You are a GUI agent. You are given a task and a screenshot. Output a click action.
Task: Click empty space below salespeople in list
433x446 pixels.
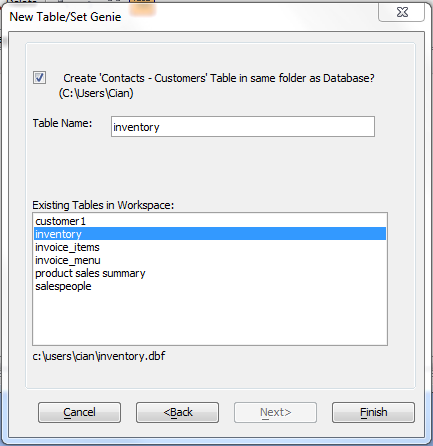(x=210, y=318)
